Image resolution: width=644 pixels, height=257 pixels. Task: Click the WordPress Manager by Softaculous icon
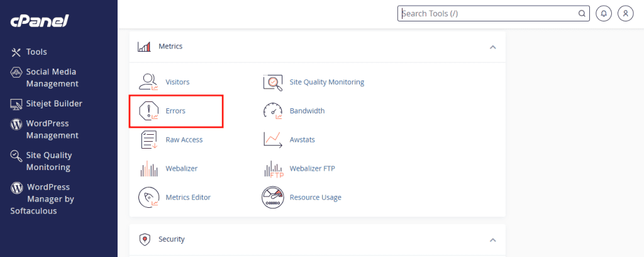pyautogui.click(x=16, y=188)
